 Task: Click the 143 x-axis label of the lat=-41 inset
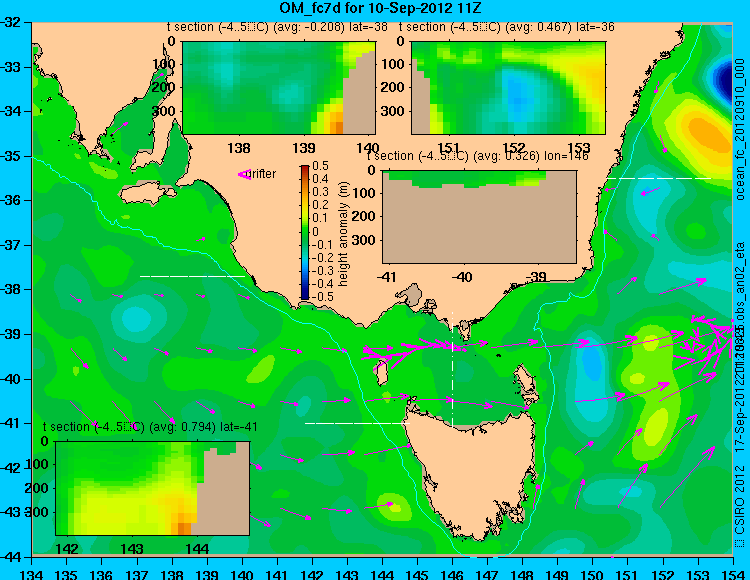pyautogui.click(x=132, y=548)
